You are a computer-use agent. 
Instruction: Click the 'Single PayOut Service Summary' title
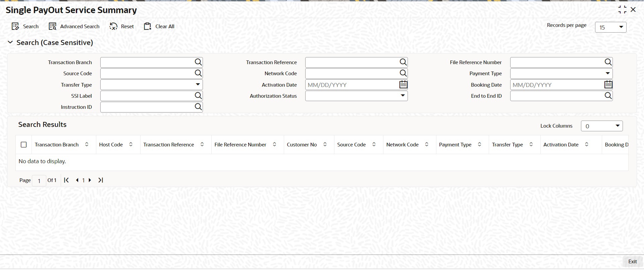[x=71, y=10]
